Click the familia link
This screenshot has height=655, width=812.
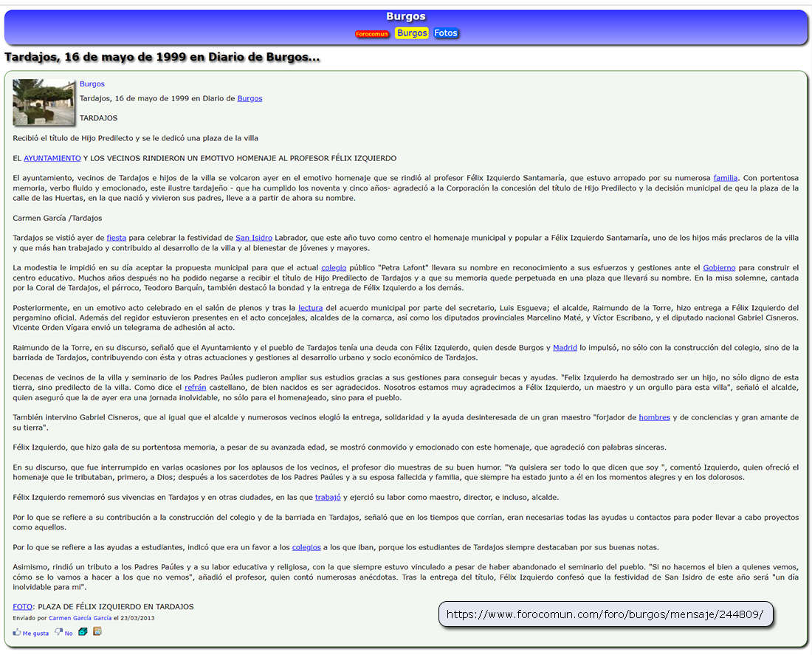pos(725,178)
